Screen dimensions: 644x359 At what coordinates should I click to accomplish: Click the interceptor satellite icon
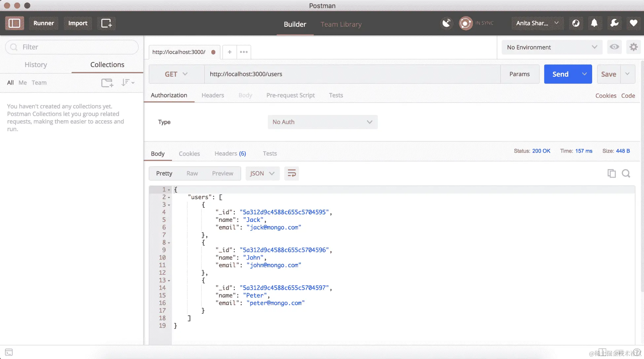tap(447, 23)
